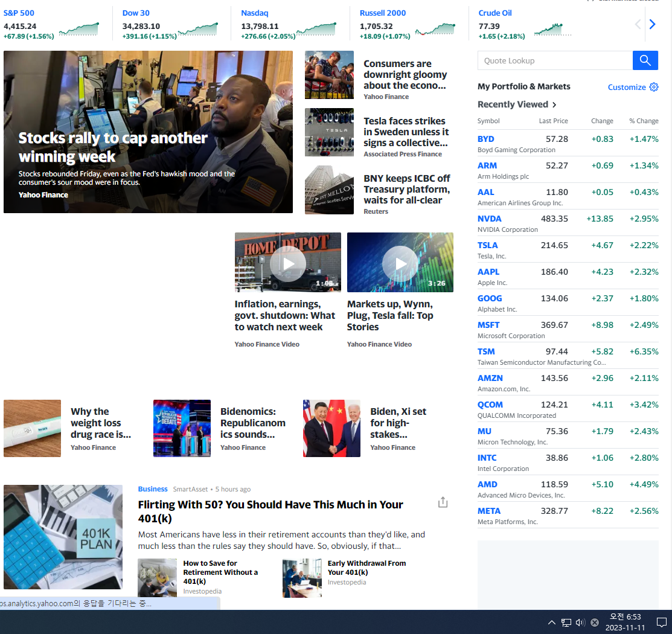
Task: Open the ARM ticker symbol
Action: click(x=487, y=165)
